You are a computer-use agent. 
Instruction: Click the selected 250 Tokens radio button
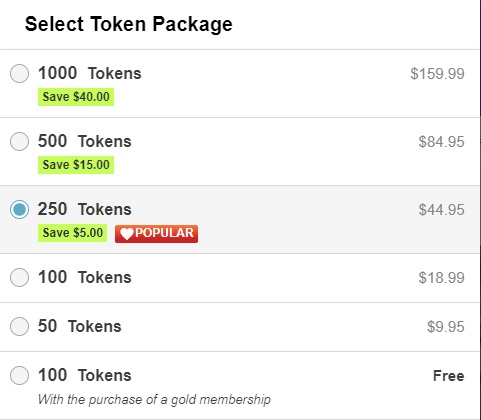tap(19, 209)
